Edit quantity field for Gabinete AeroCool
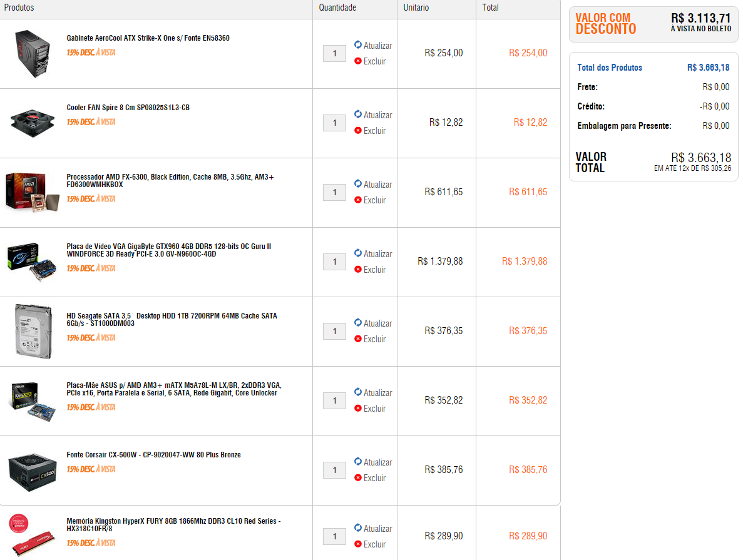The height and width of the screenshot is (560, 743). (x=334, y=54)
